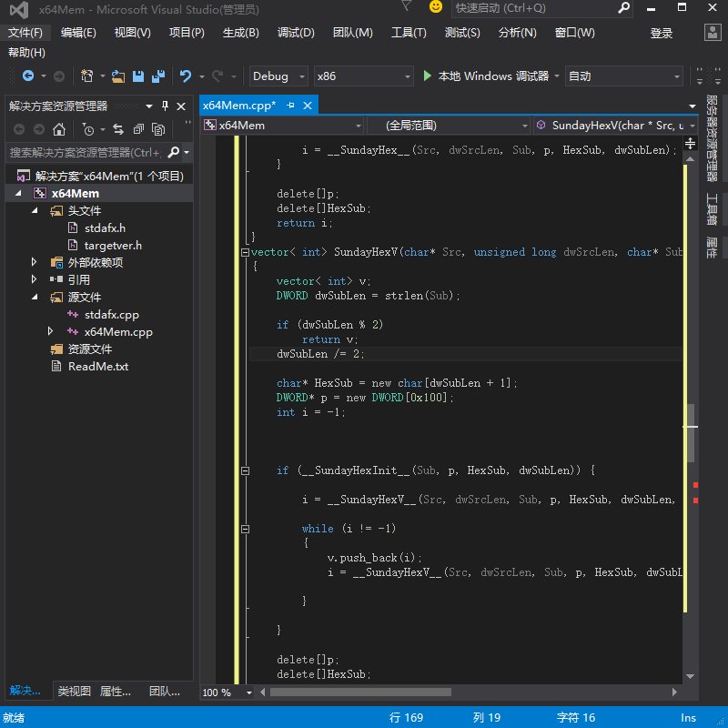The image size is (728, 728).
Task: Click the editor horizontal scrollbar thumb
Action: [360, 693]
